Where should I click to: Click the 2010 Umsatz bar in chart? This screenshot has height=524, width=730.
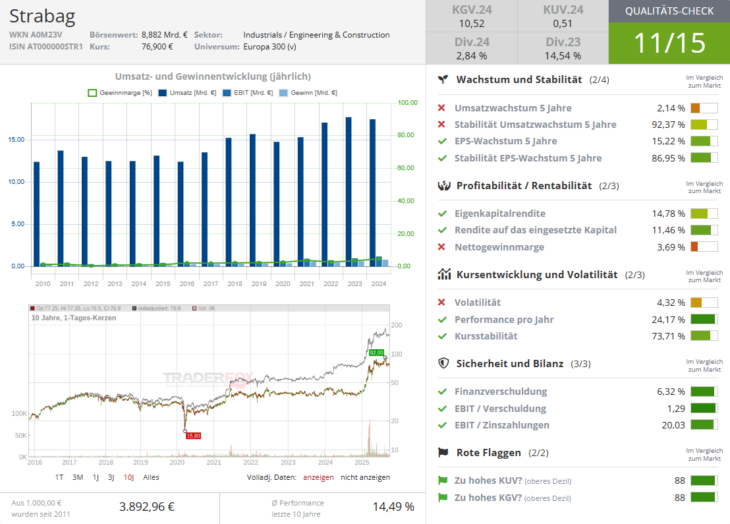click(37, 214)
